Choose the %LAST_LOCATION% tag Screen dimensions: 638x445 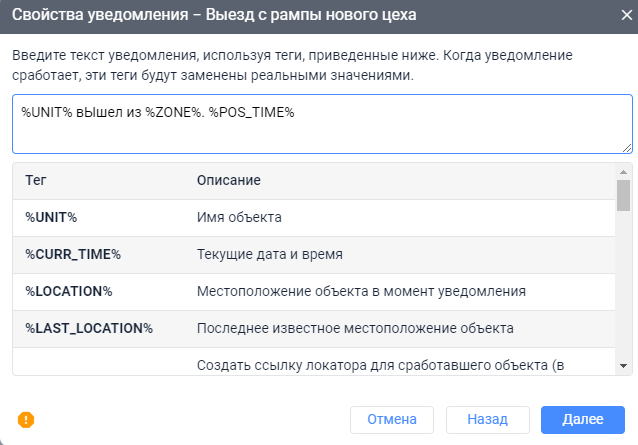[89, 328]
